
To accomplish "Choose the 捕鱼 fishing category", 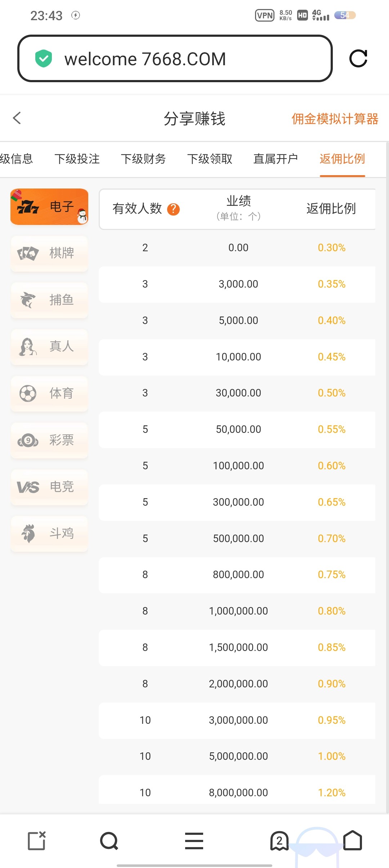I will pos(49,300).
